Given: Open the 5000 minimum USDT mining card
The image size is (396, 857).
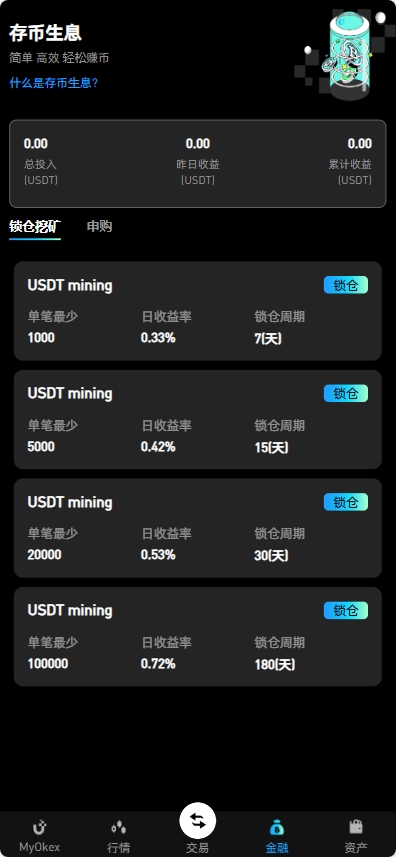Looking at the screenshot, I should click(198, 420).
